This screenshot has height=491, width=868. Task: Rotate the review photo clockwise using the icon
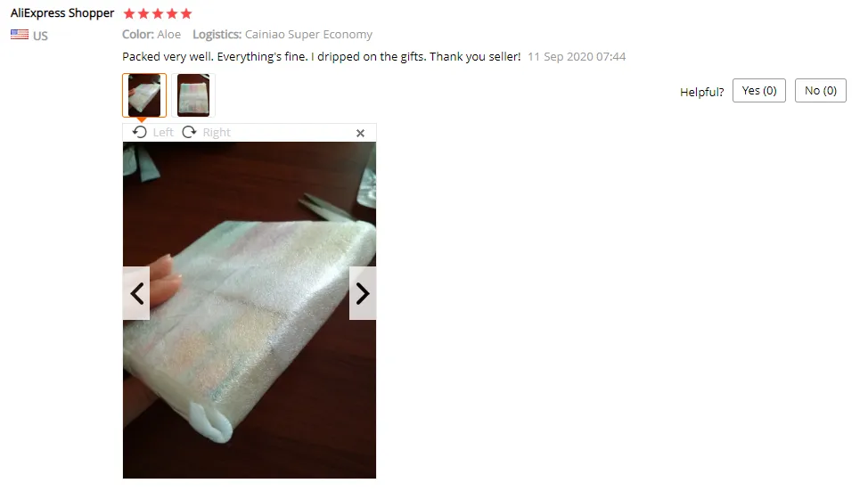pyautogui.click(x=189, y=132)
